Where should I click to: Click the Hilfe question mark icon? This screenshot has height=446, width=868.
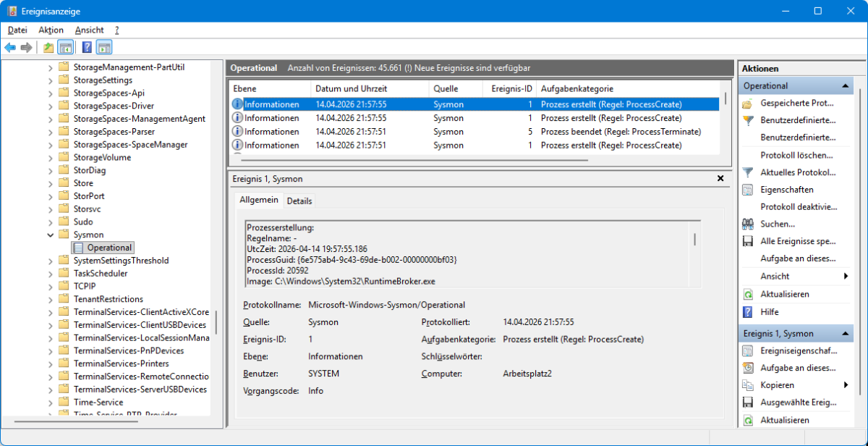[x=748, y=312]
